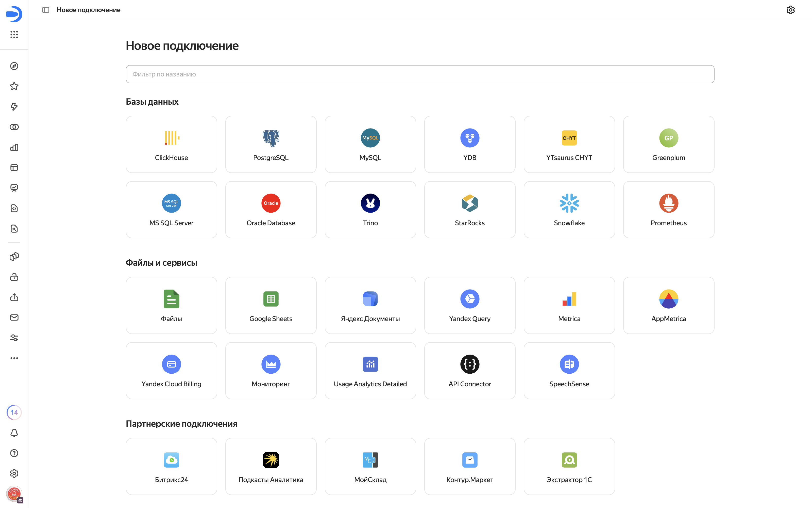Open the Metrica connection
This screenshot has height=508, width=812.
pos(569,305)
